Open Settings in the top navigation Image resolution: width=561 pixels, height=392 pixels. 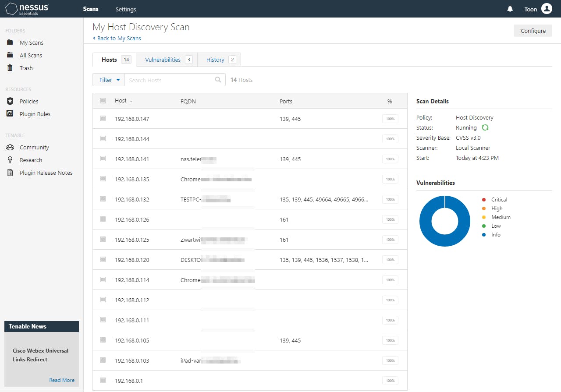[126, 9]
